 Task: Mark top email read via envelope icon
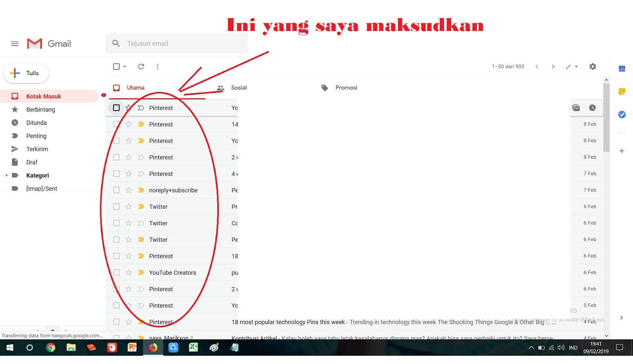576,108
